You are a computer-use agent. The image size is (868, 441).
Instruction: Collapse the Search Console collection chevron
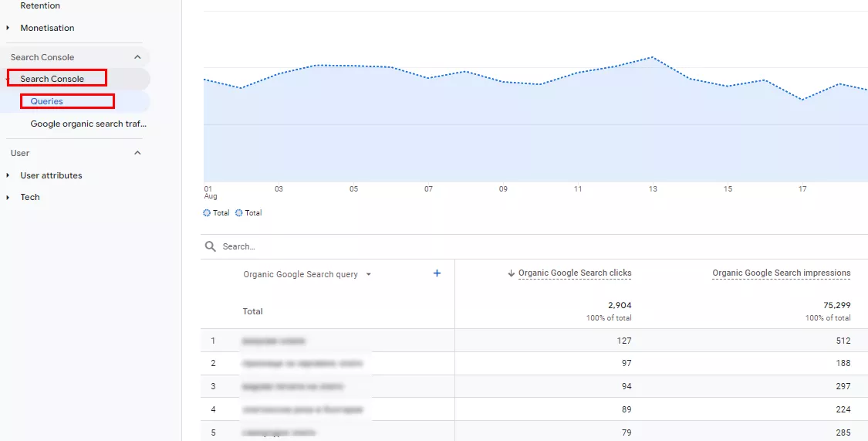point(137,57)
